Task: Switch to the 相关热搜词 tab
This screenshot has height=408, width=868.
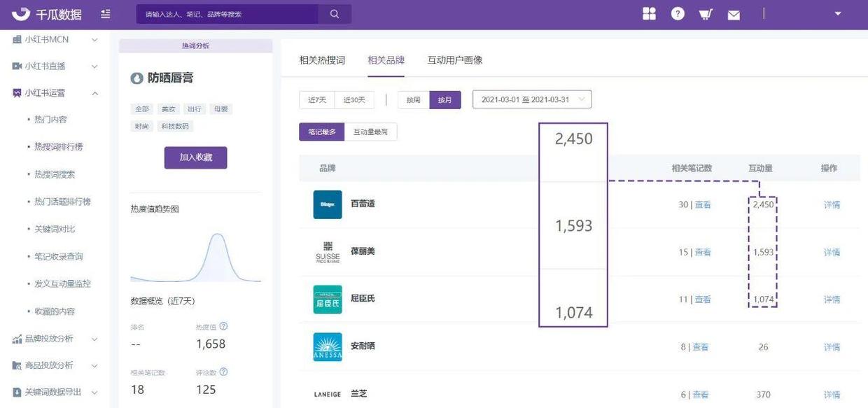Action: click(322, 60)
